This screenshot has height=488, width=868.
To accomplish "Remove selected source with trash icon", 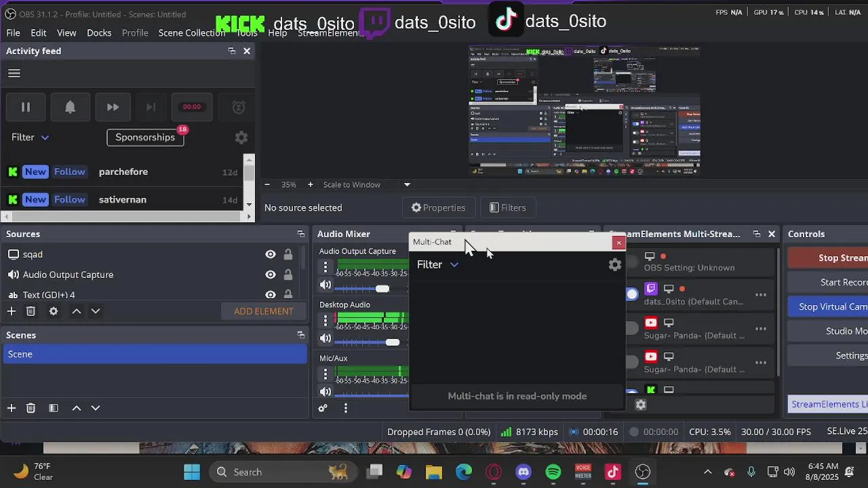I will [31, 311].
